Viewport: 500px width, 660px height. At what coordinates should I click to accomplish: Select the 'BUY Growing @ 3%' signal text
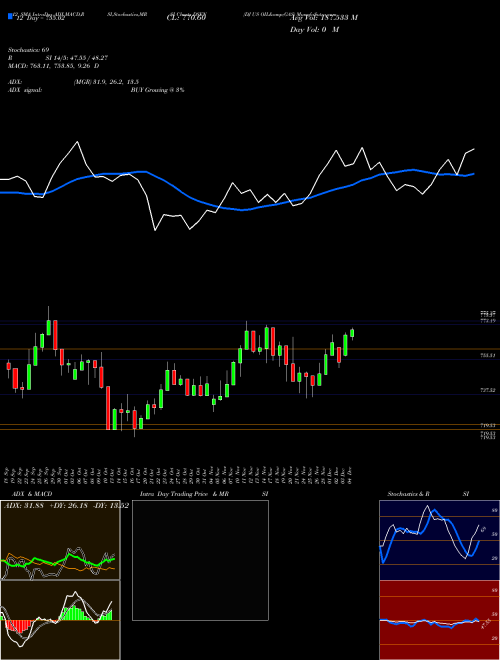pyautogui.click(x=157, y=90)
